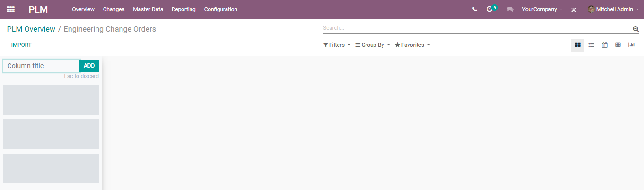Open Mitchell Admin user menu

tap(613, 9)
